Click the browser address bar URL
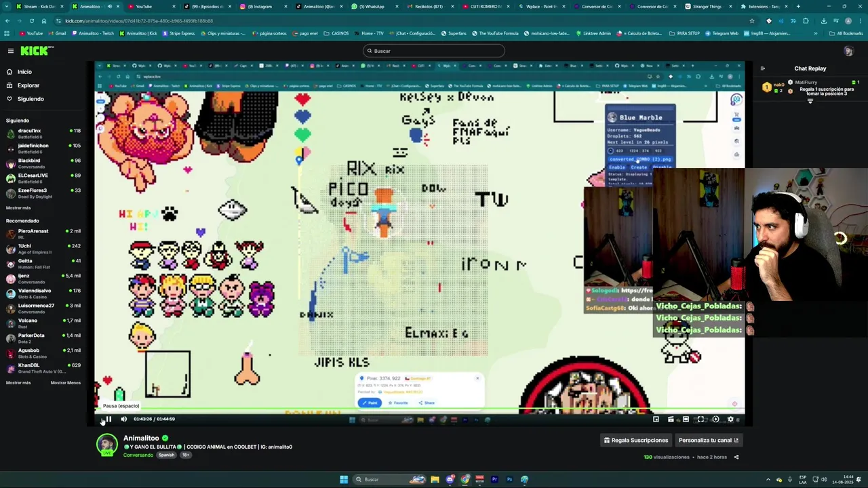The width and height of the screenshot is (868, 488). click(139, 21)
